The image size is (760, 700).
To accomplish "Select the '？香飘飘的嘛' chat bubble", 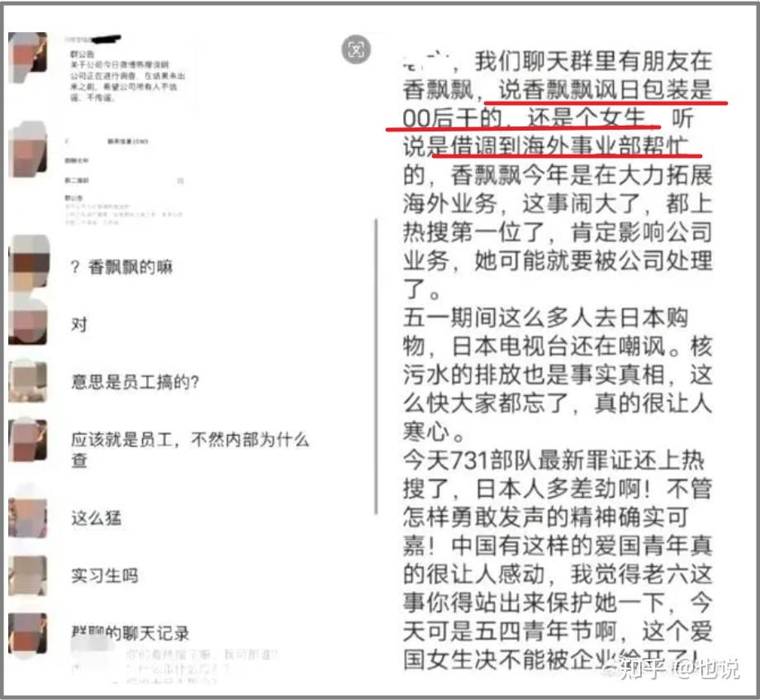I will pyautogui.click(x=121, y=267).
